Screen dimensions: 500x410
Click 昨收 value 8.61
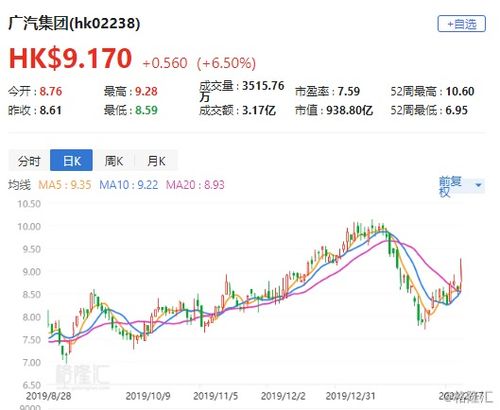pyautogui.click(x=50, y=110)
